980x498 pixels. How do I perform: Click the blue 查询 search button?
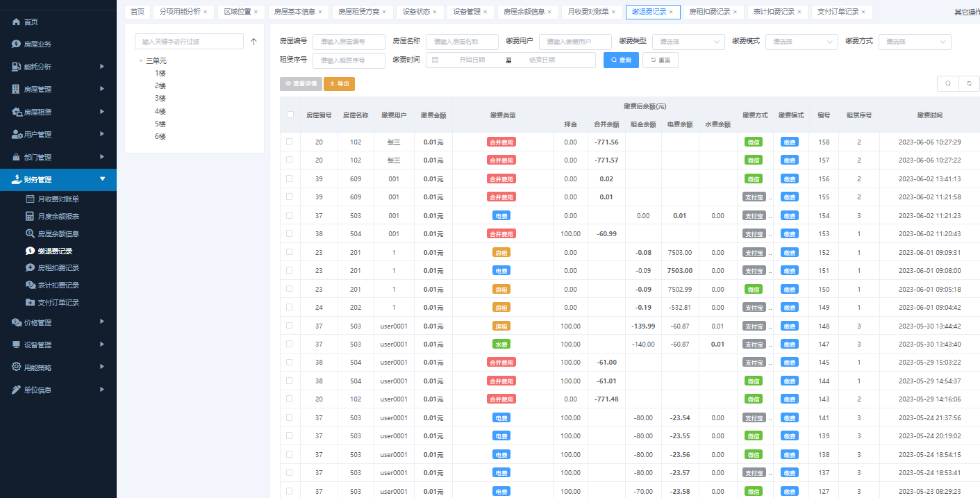pyautogui.click(x=621, y=60)
